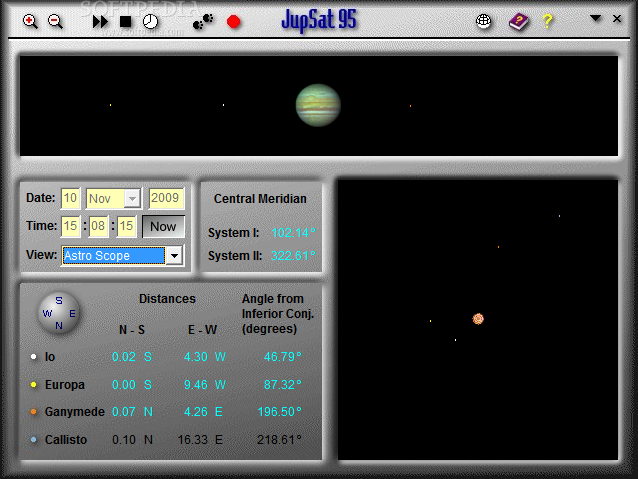Open the clock time-step settings

tap(150, 22)
